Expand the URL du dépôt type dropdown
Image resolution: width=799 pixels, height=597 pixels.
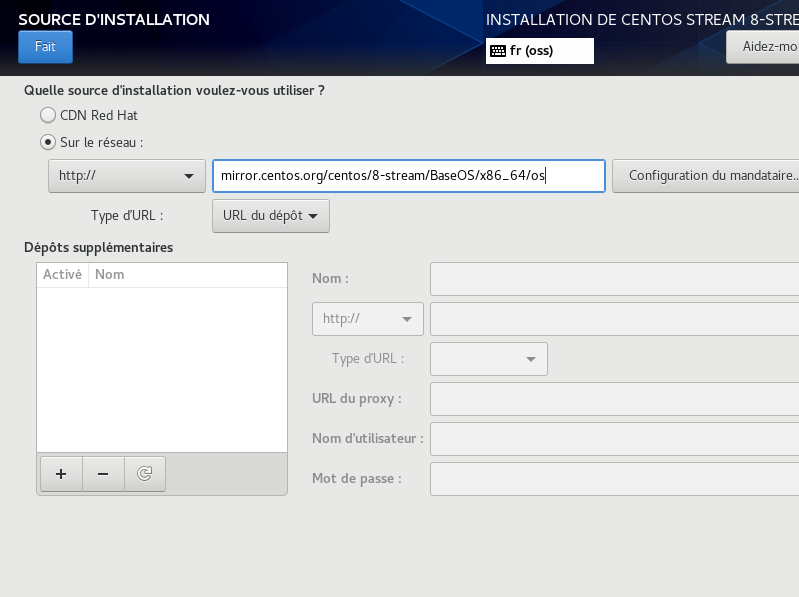(x=270, y=216)
